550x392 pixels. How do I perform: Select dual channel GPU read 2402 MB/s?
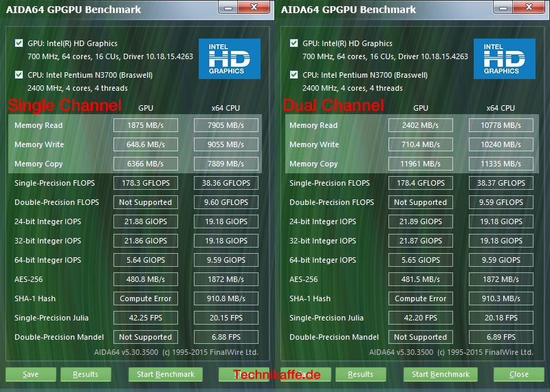pos(421,125)
